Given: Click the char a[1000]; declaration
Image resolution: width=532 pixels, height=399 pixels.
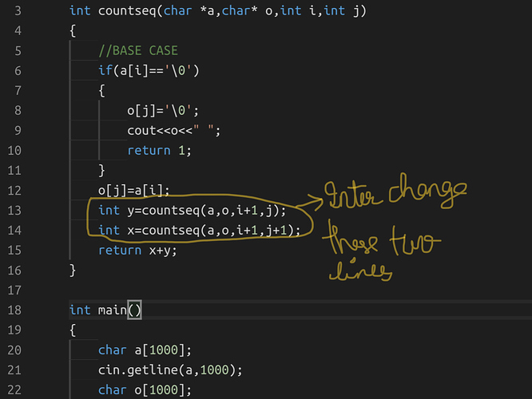Looking at the screenshot, I should pyautogui.click(x=145, y=350).
